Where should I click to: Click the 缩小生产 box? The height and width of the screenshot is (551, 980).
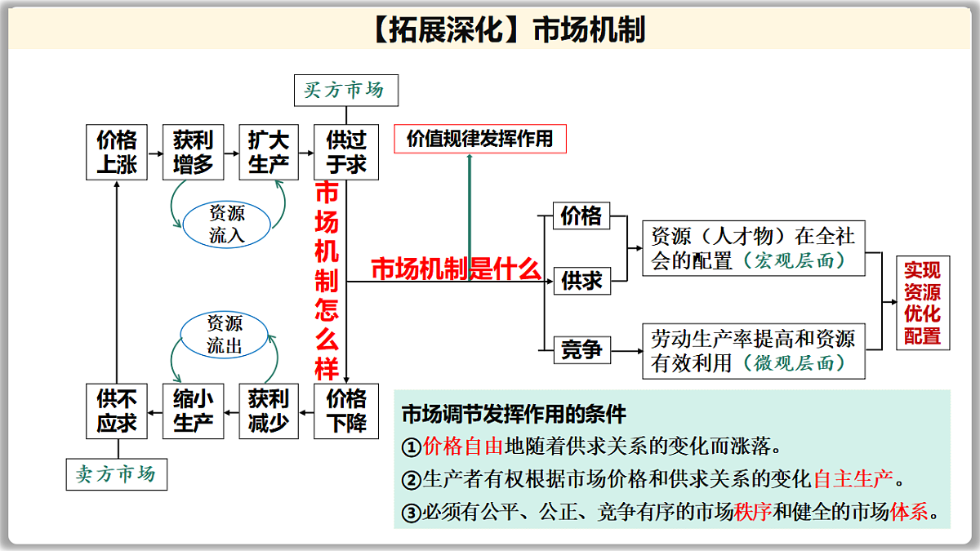194,411
